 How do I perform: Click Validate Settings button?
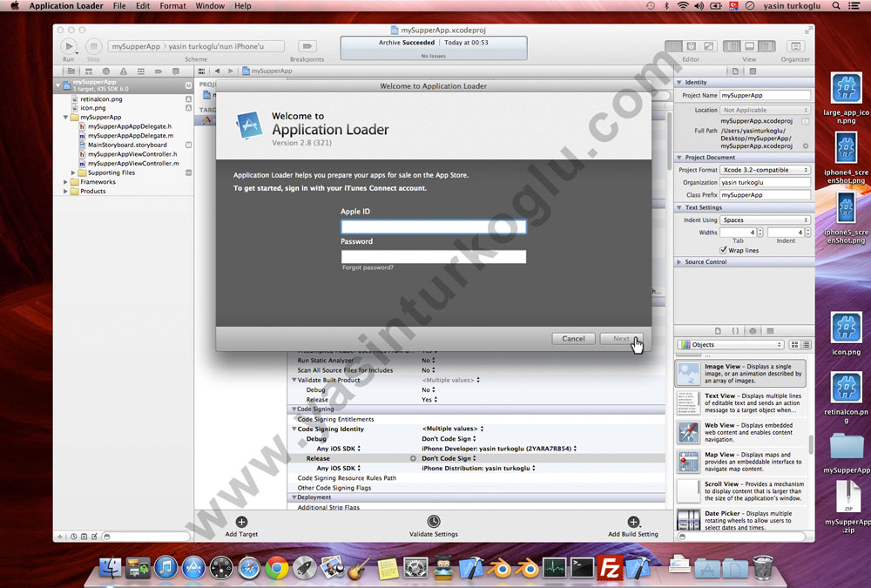433,526
